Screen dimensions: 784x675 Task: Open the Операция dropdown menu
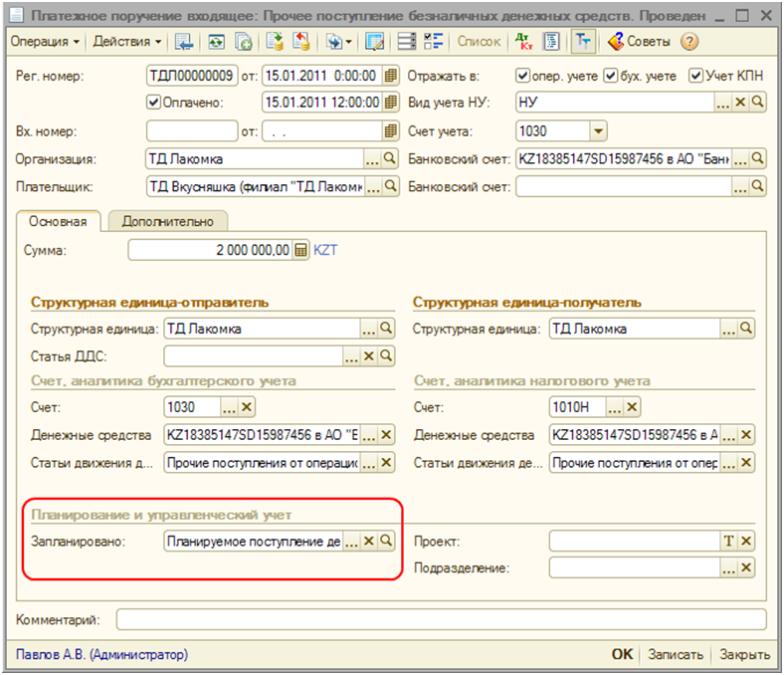point(44,42)
